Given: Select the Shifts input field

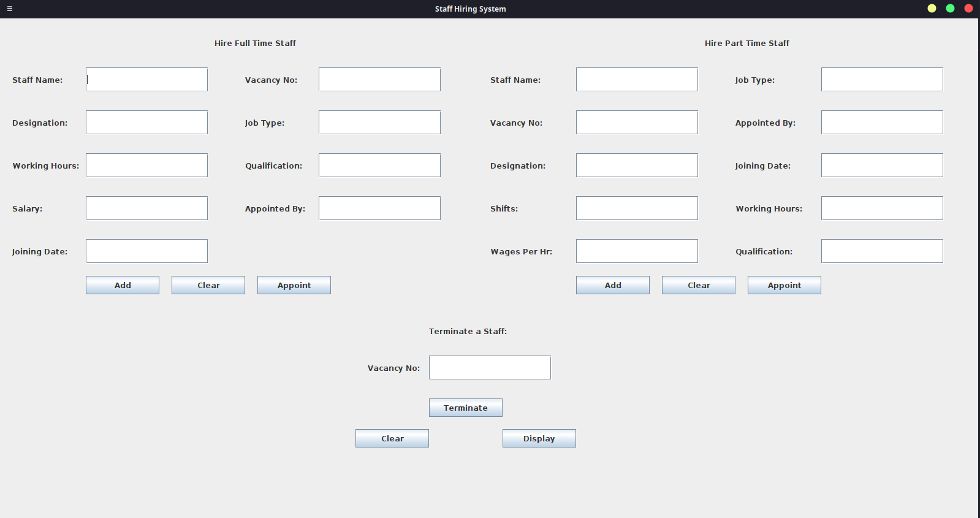Looking at the screenshot, I should (x=637, y=208).
